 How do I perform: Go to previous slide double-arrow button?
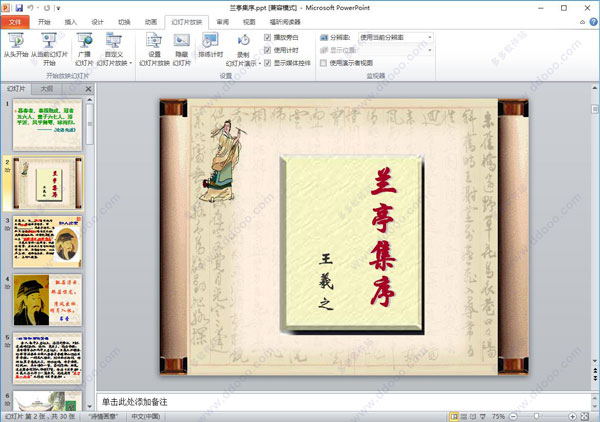[595, 371]
